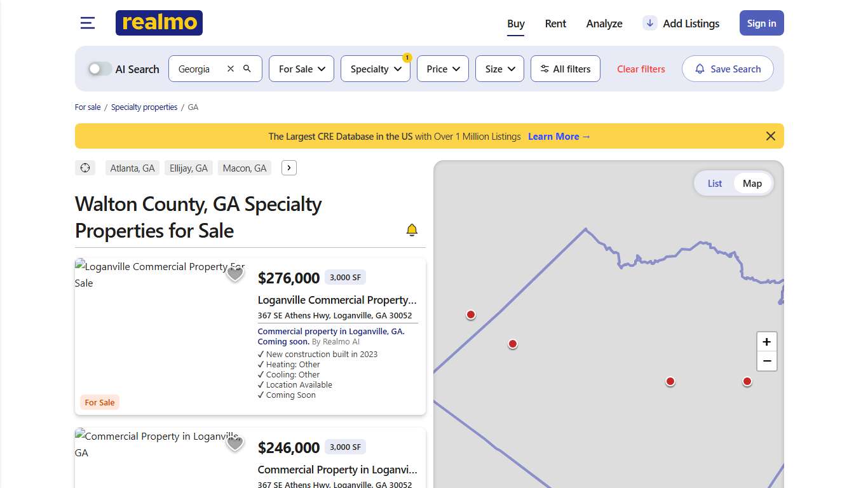Switch to the Rent tab
The width and height of the screenshot is (868, 488).
tap(555, 24)
